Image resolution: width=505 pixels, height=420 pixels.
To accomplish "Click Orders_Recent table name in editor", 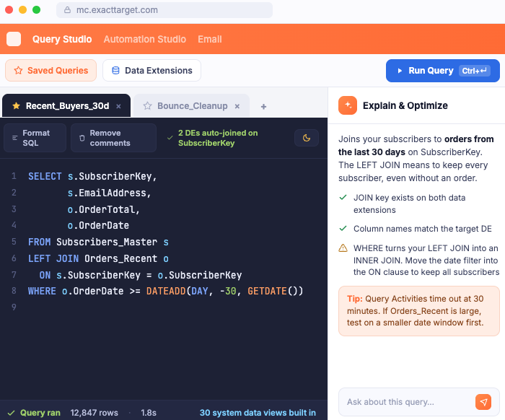I will 120,258.
